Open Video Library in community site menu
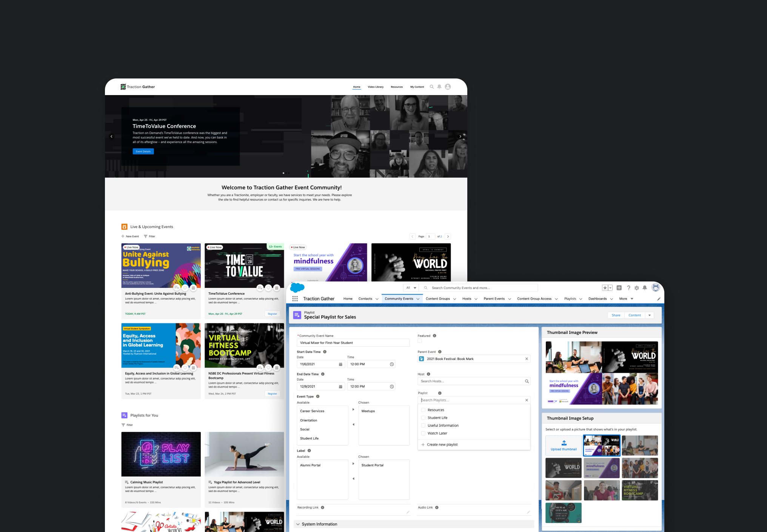The image size is (767, 532). tap(376, 87)
